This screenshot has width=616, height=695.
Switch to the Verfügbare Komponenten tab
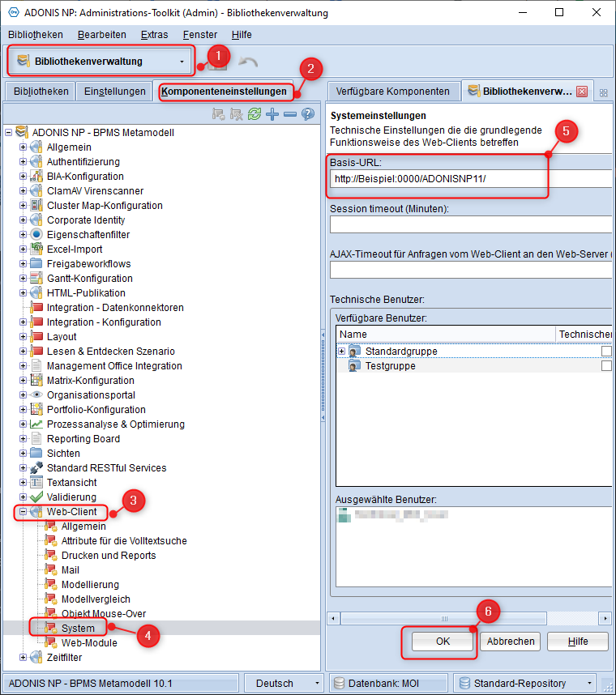(x=392, y=92)
